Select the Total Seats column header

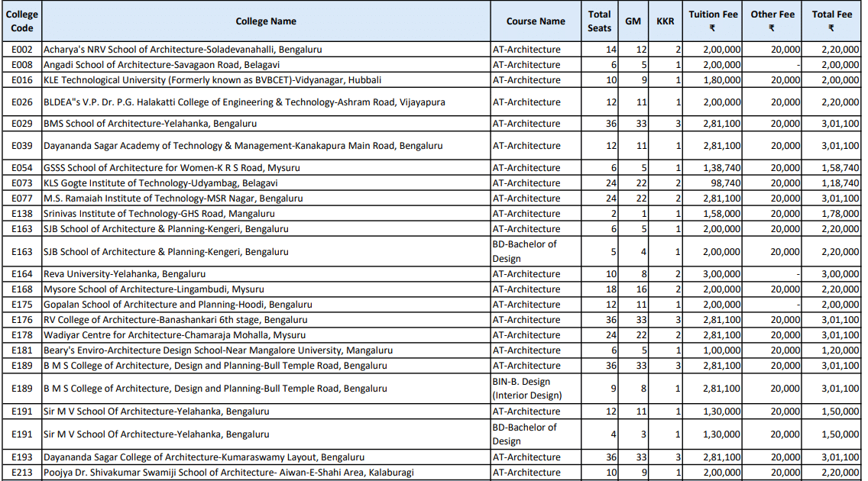tap(599, 21)
